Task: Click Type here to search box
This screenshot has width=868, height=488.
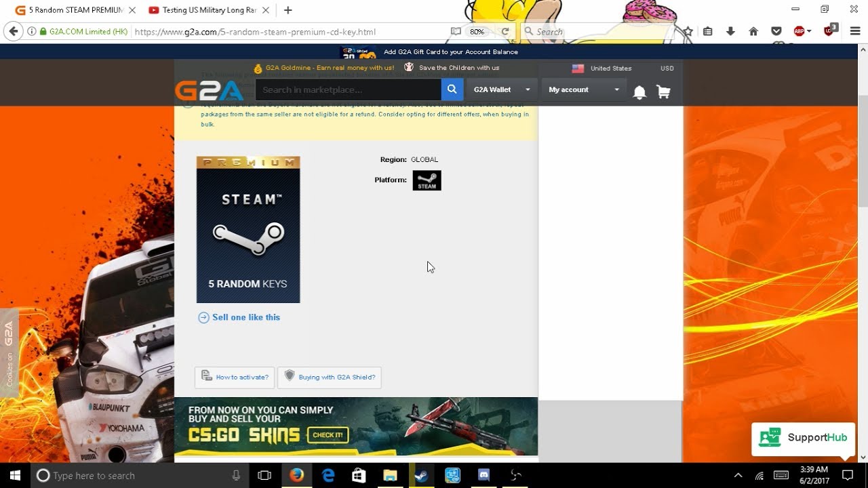Action: coord(139,475)
